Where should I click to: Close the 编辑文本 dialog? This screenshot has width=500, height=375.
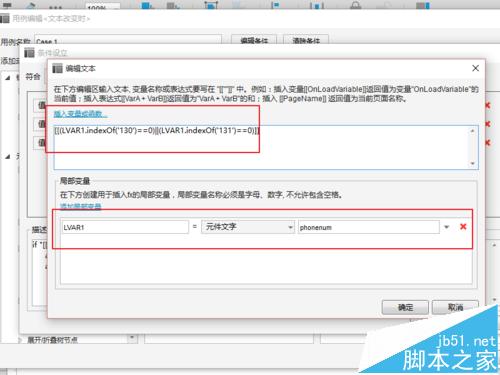click(x=475, y=68)
